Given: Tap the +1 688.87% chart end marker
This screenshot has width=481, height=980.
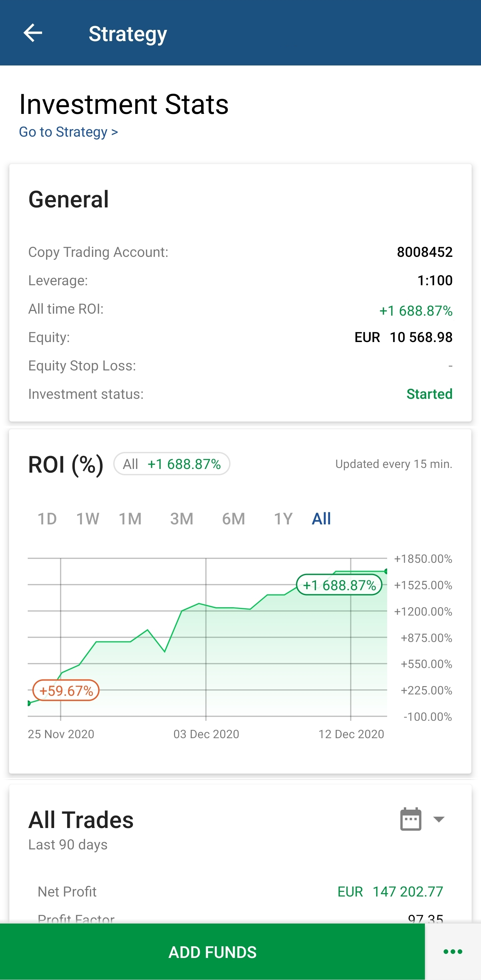Looking at the screenshot, I should coord(339,585).
